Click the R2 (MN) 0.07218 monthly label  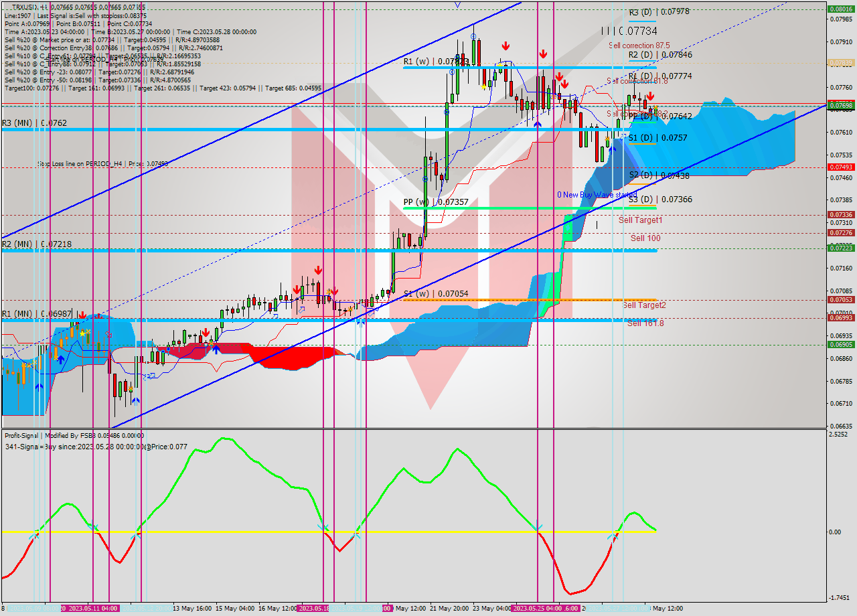click(36, 244)
